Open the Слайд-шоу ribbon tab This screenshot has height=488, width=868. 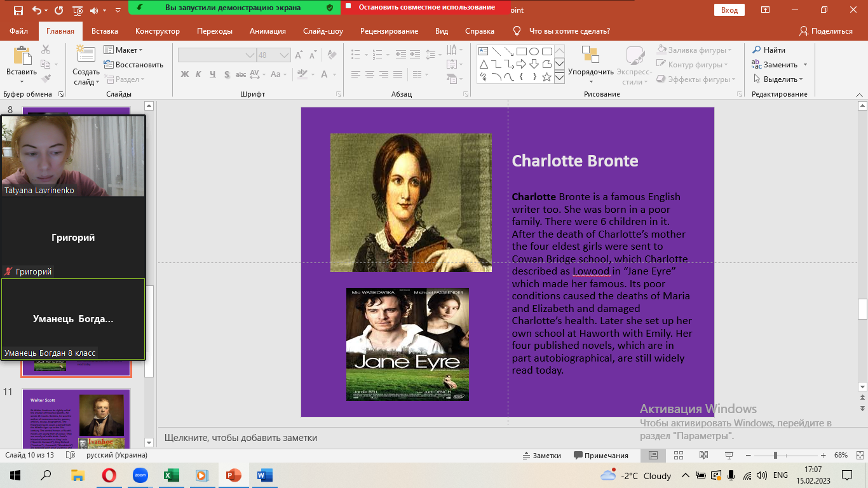pos(323,31)
